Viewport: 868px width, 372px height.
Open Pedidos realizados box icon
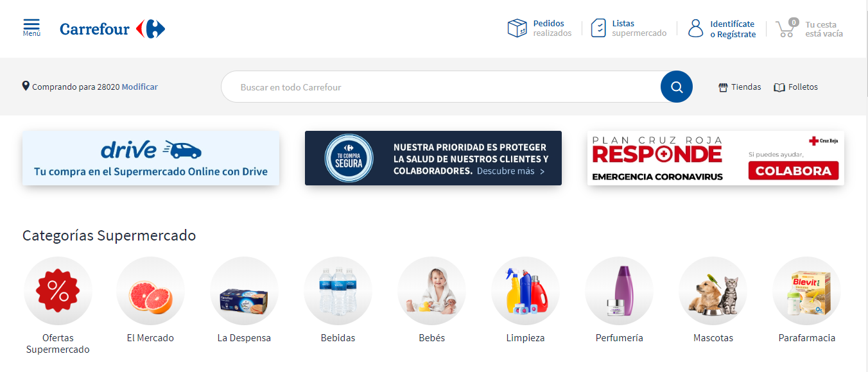[517, 28]
